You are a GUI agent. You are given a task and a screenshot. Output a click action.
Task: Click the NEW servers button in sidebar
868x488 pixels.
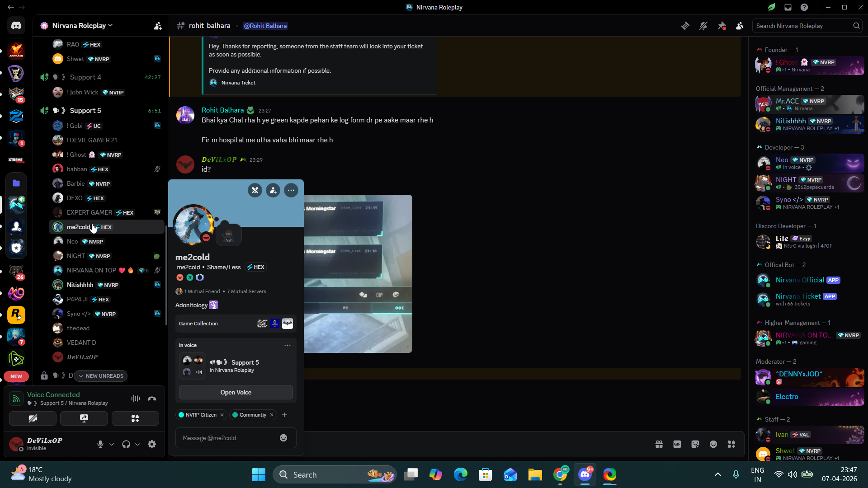(x=16, y=376)
